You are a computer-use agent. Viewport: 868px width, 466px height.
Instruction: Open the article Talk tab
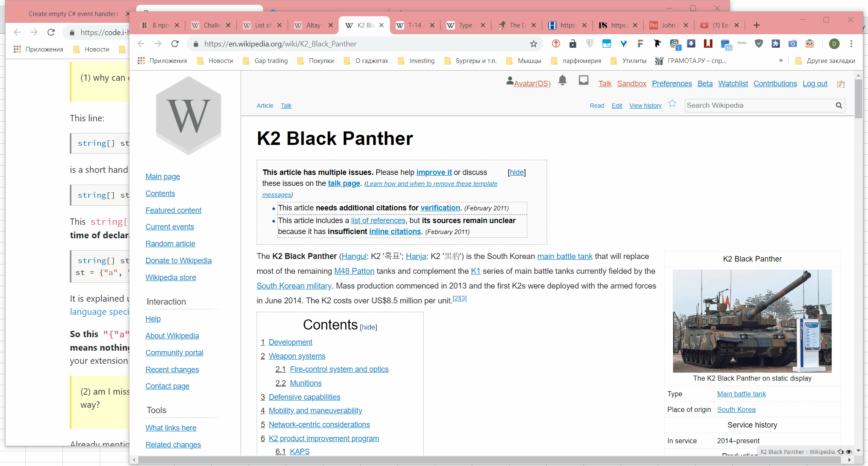[x=286, y=106]
